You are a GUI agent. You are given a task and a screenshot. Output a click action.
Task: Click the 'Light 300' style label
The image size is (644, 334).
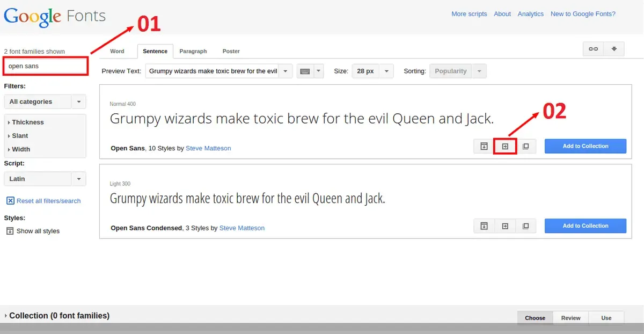120,184
